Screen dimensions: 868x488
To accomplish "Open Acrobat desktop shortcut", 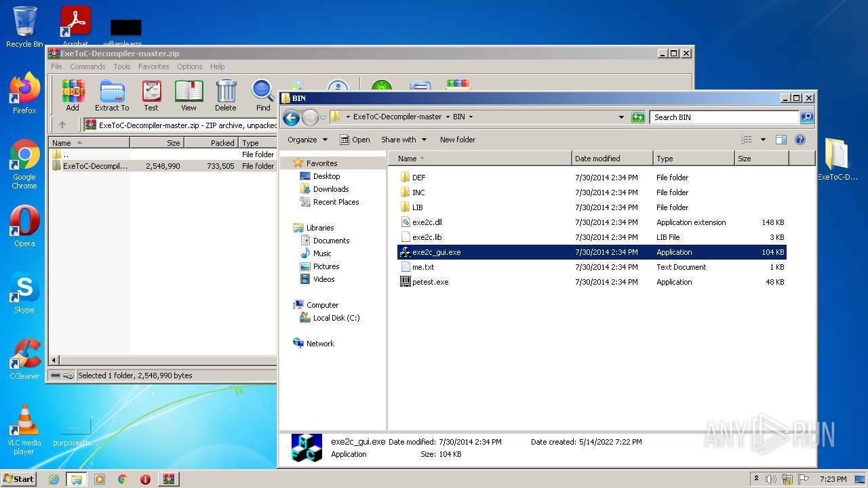I will pos(75,27).
